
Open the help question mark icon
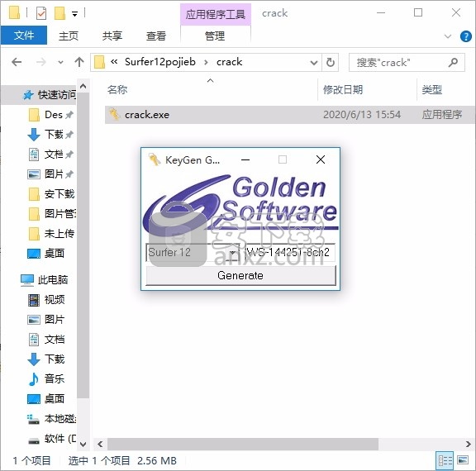(466, 36)
